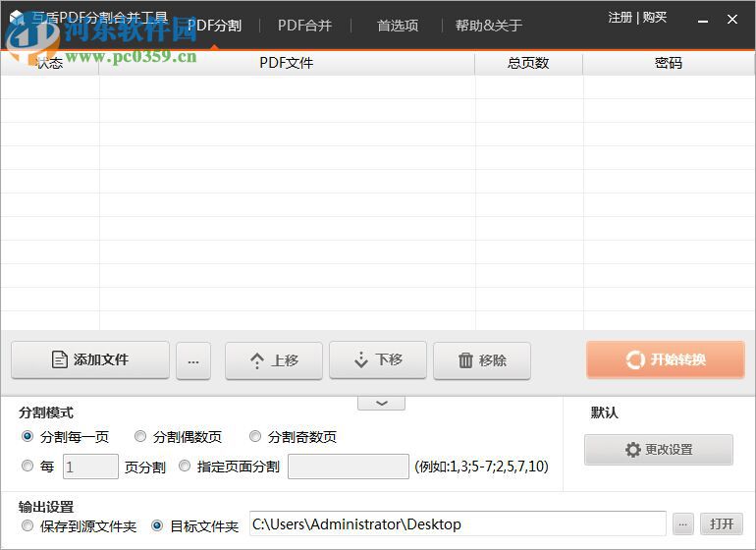
Task: Click the 注册 register link
Action: point(621,18)
